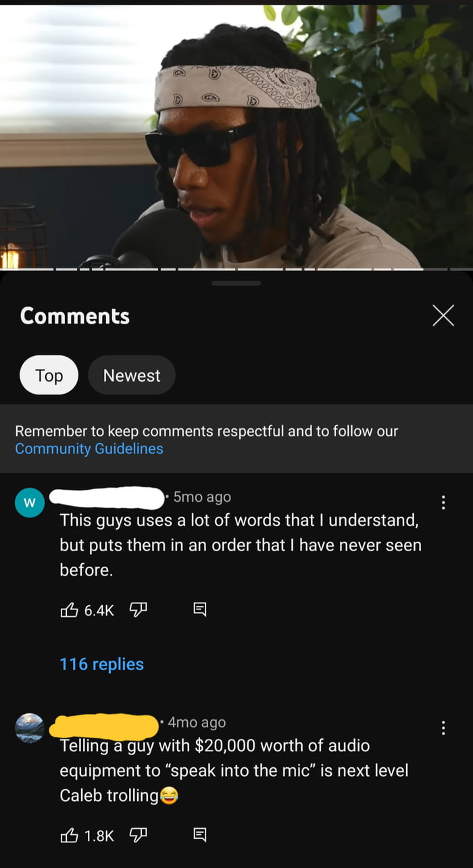Screen dimensions: 473x868
Task: Tap the teal 'W' profile avatar
Action: coord(29,502)
